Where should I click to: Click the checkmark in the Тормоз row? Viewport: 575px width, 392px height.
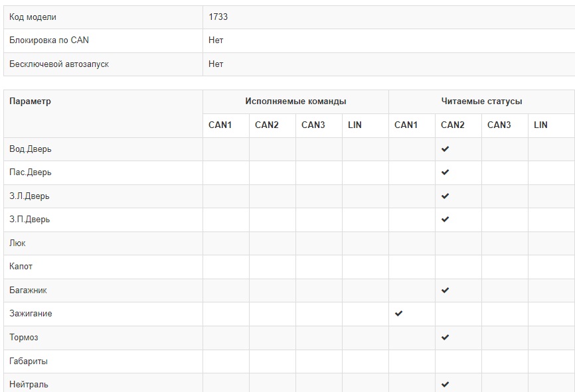coord(445,338)
